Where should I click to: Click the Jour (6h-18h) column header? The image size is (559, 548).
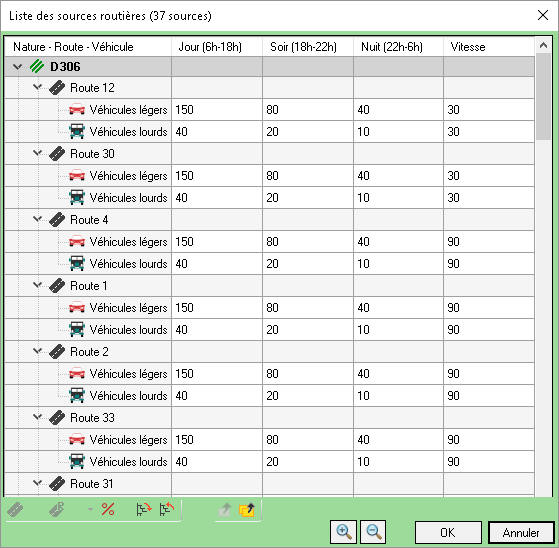(217, 47)
